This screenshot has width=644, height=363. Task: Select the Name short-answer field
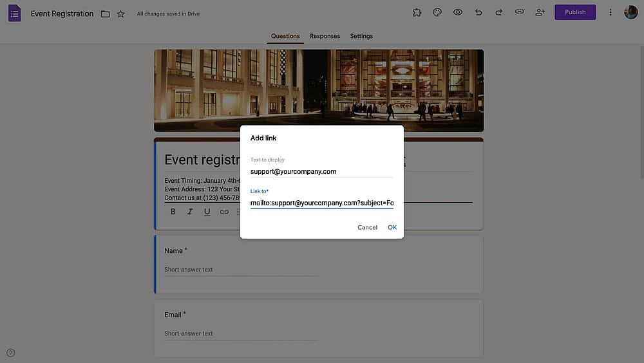pyautogui.click(x=241, y=270)
